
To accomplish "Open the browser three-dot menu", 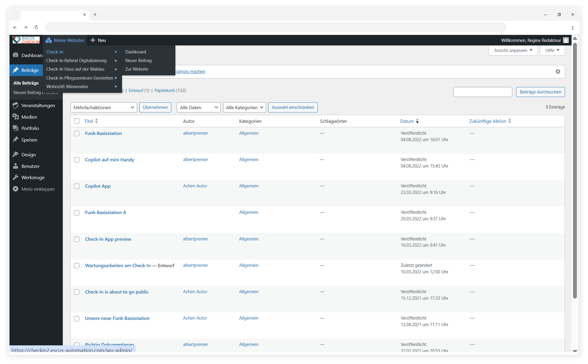I will pyautogui.click(x=573, y=28).
